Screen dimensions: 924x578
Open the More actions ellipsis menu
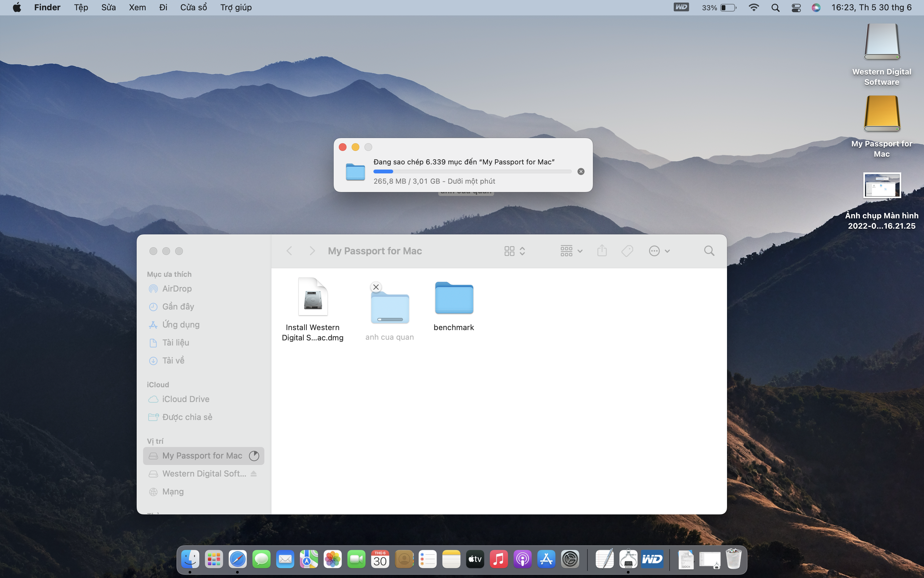point(659,251)
